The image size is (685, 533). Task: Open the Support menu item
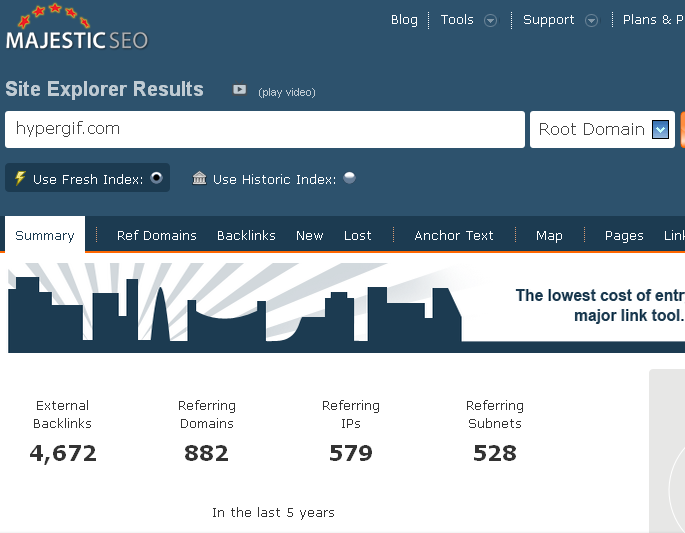(x=549, y=20)
